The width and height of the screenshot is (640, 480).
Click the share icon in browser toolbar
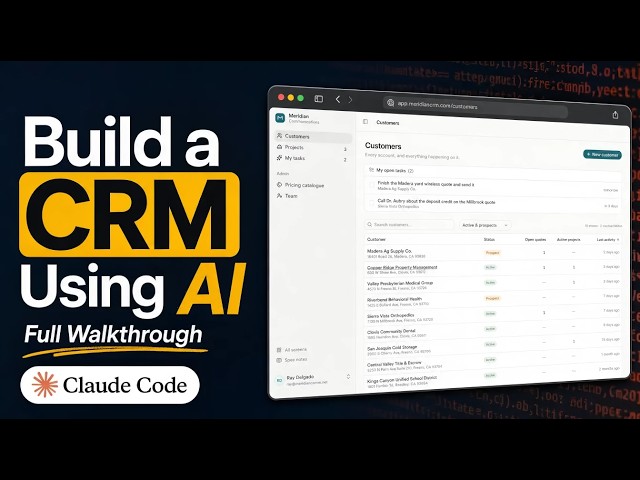point(615,115)
